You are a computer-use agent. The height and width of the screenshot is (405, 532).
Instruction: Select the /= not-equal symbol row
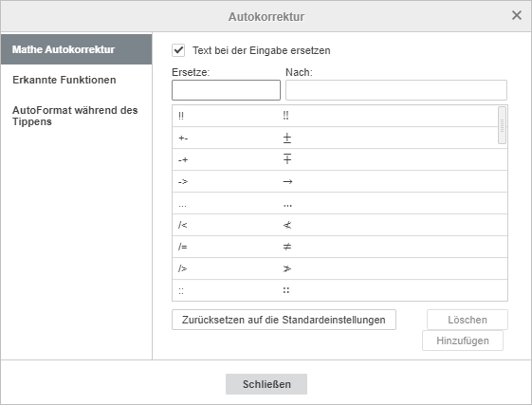339,247
